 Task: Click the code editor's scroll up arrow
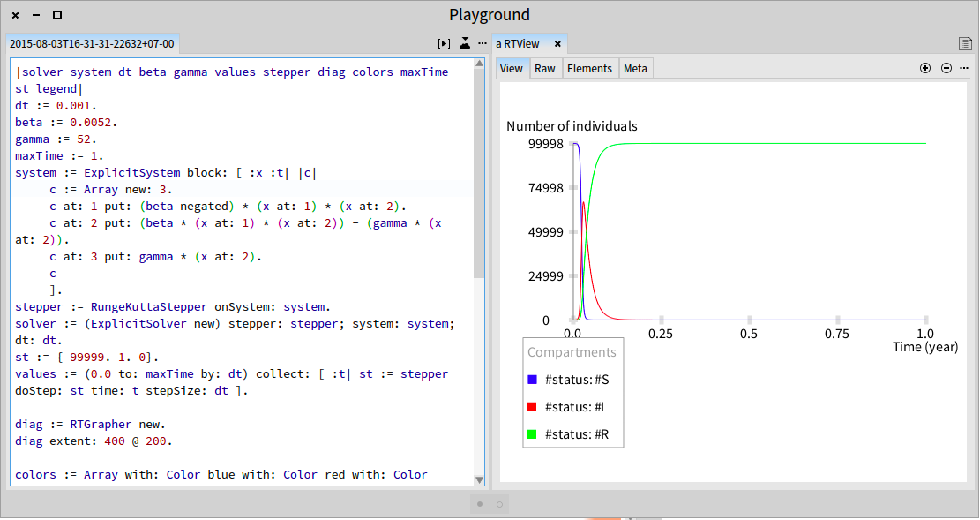(x=479, y=64)
